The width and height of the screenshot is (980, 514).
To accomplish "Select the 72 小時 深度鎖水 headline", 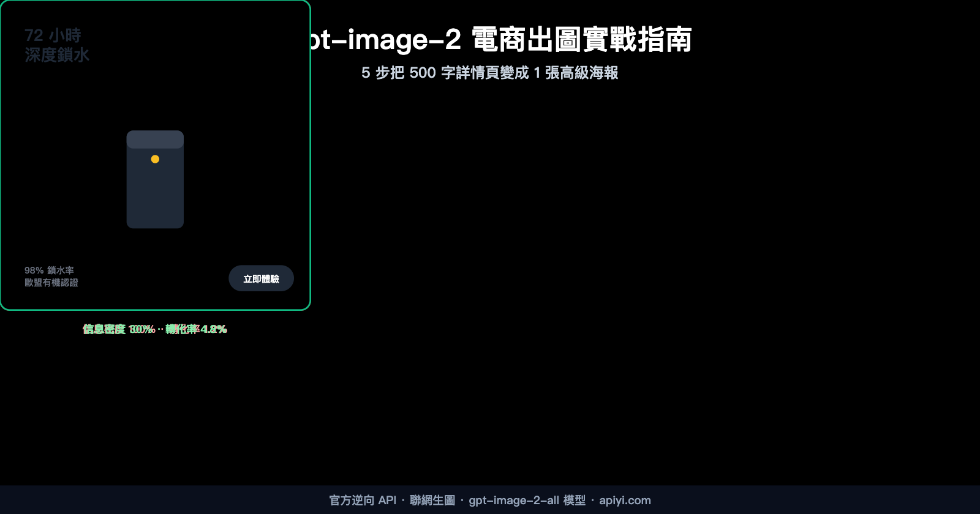I will 57,45.
